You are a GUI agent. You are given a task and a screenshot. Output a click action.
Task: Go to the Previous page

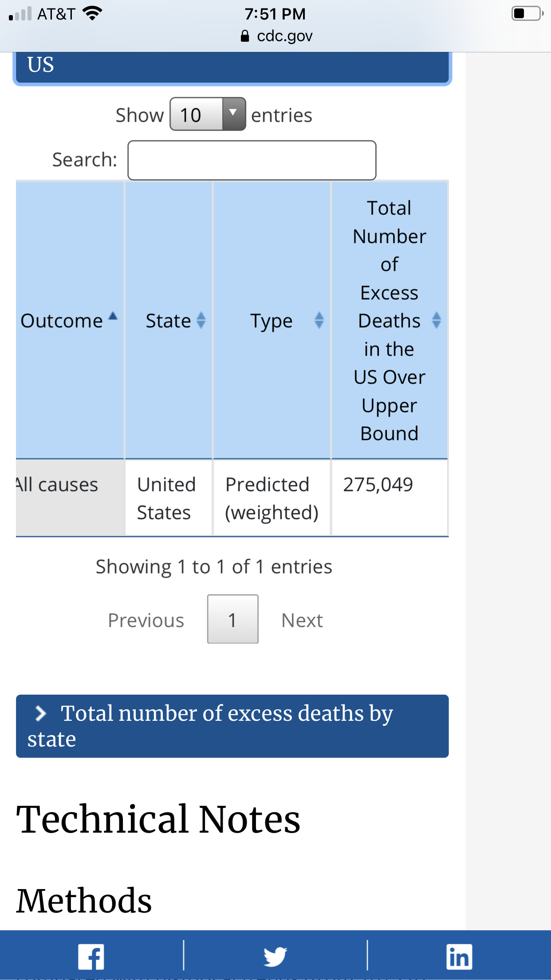146,620
